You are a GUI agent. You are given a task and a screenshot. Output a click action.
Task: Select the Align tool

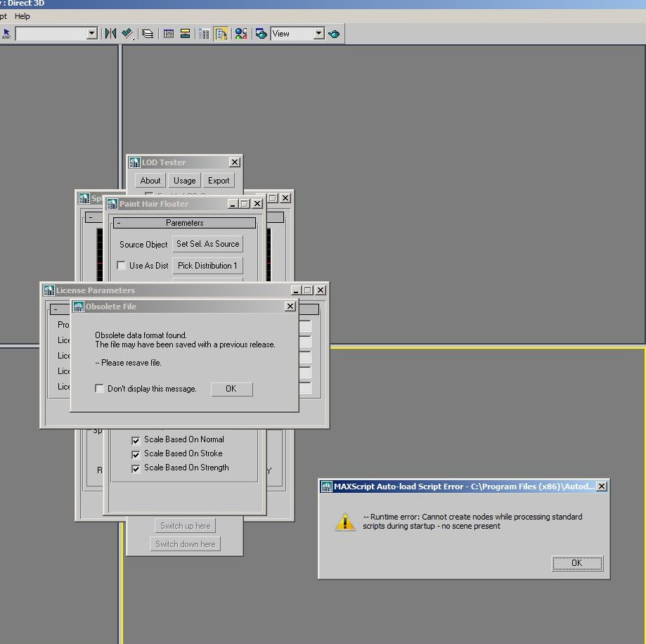(127, 34)
